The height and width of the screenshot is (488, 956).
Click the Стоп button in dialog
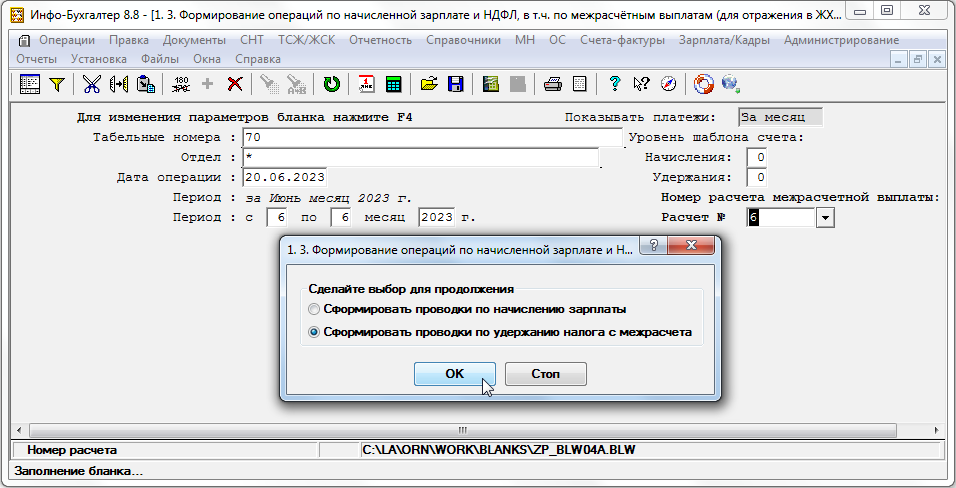(x=546, y=374)
